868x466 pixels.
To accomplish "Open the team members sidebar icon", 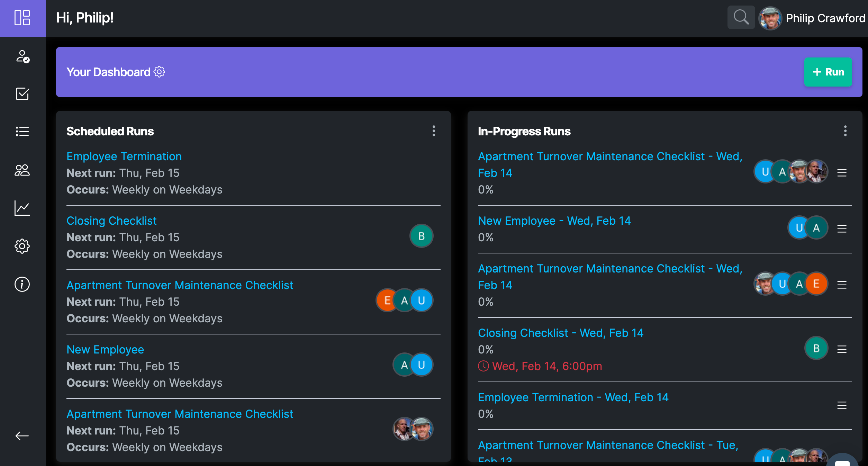I will [x=22, y=170].
